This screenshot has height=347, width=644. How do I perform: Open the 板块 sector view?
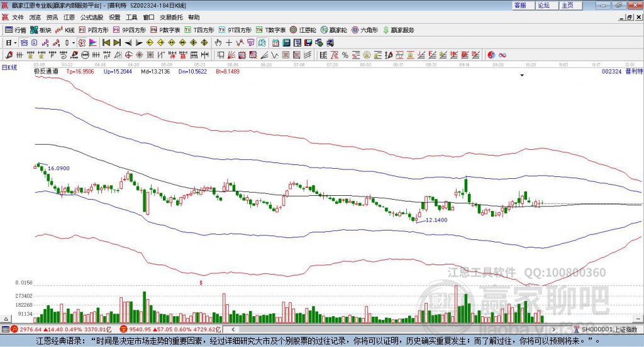click(41, 30)
